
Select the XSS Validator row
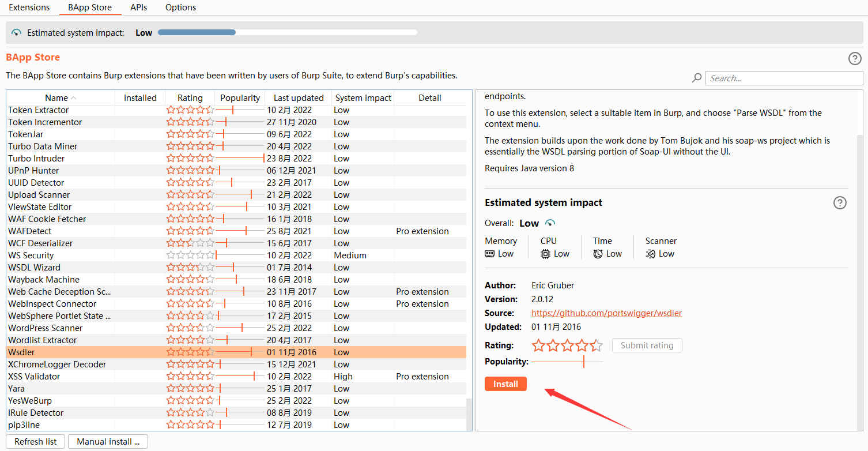click(x=236, y=376)
